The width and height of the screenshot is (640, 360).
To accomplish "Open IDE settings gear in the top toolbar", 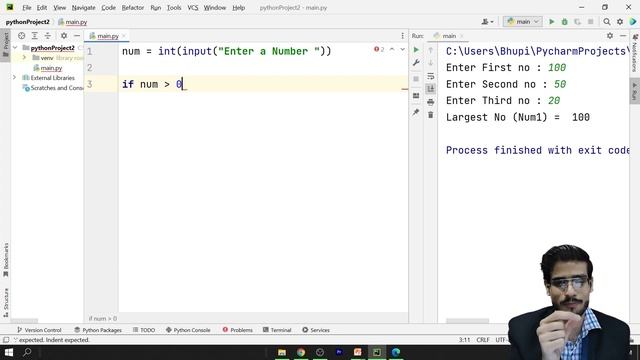I will [x=620, y=22].
